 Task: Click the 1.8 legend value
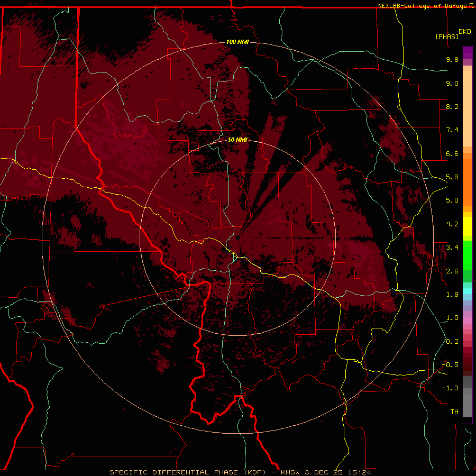tap(452, 295)
